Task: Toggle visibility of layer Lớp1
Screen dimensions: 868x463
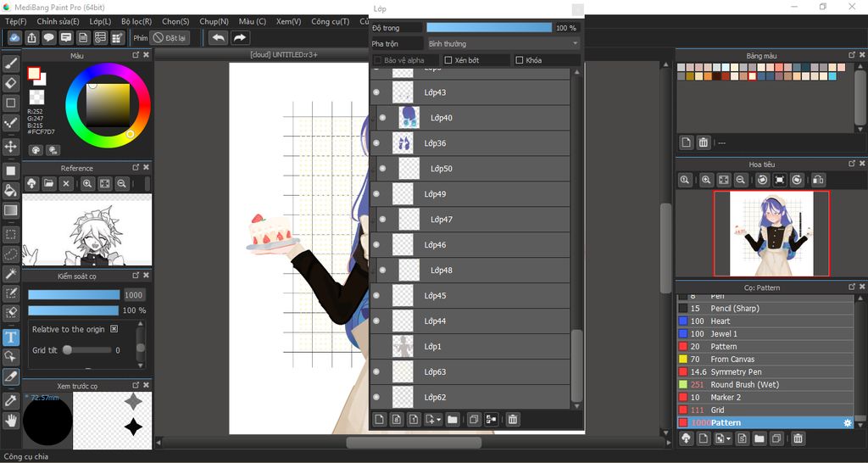Action: pyautogui.click(x=376, y=347)
